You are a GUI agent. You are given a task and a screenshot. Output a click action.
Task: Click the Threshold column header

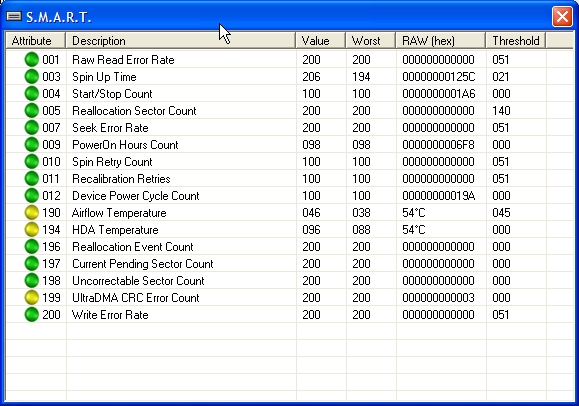(516, 40)
